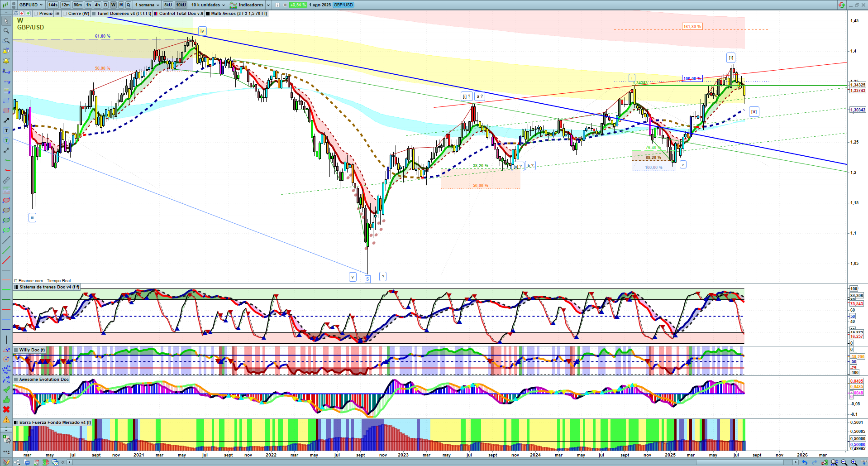Screen dimensions: 868x466
Task: Select the green diagonal line tool
Action: point(6,250)
